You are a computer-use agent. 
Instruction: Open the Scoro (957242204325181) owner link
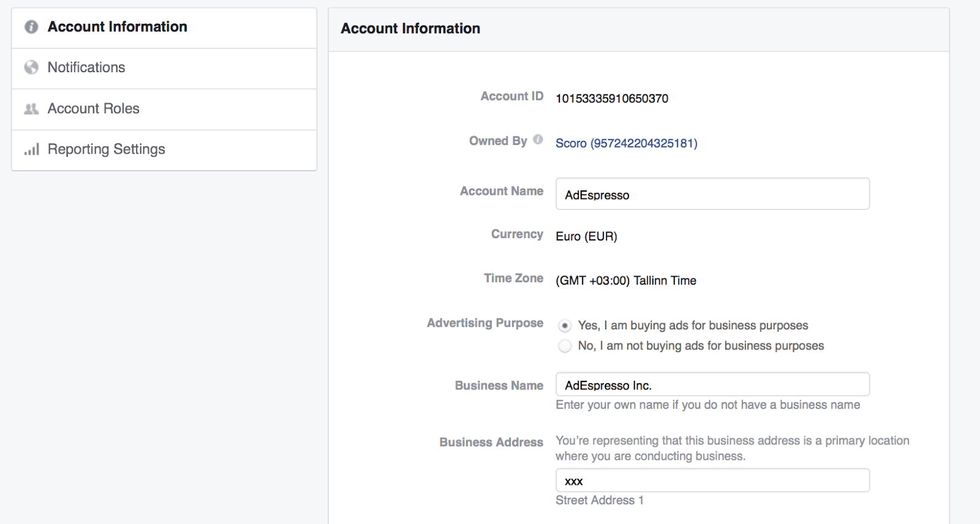tap(626, 143)
